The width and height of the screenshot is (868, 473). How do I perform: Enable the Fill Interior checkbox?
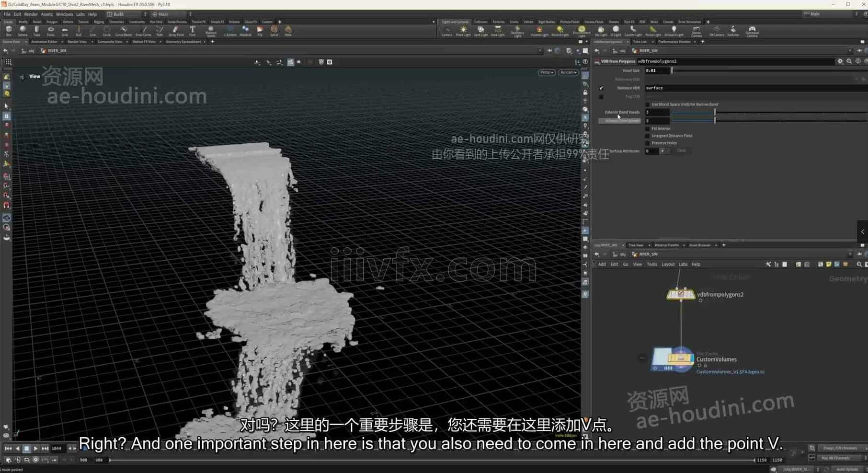648,128
